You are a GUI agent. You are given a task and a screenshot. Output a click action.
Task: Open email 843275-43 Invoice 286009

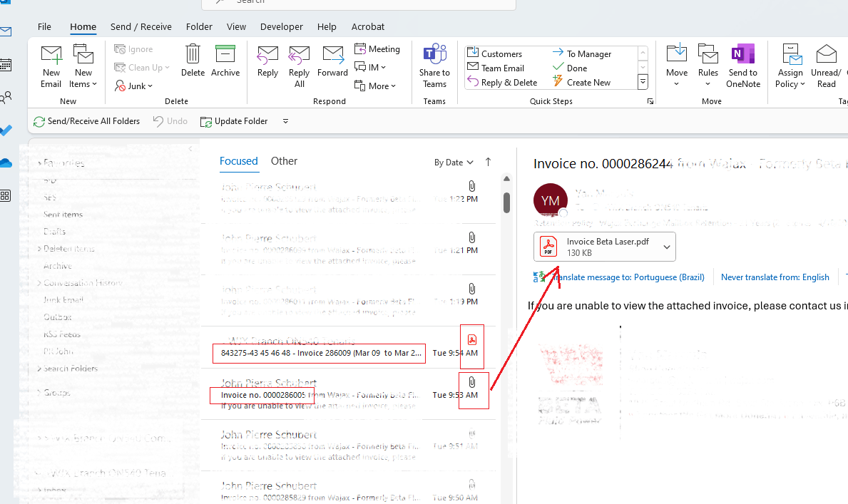click(349, 346)
